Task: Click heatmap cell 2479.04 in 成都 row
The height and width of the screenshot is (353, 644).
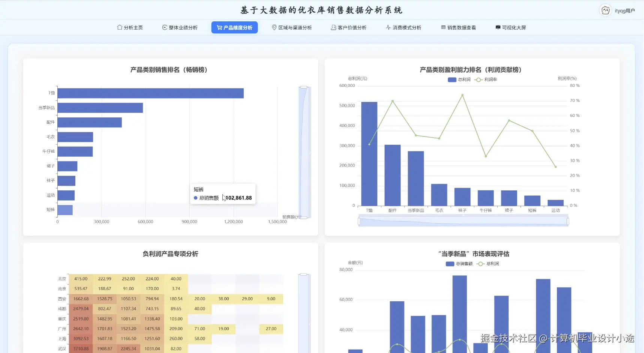Action: pyautogui.click(x=81, y=309)
